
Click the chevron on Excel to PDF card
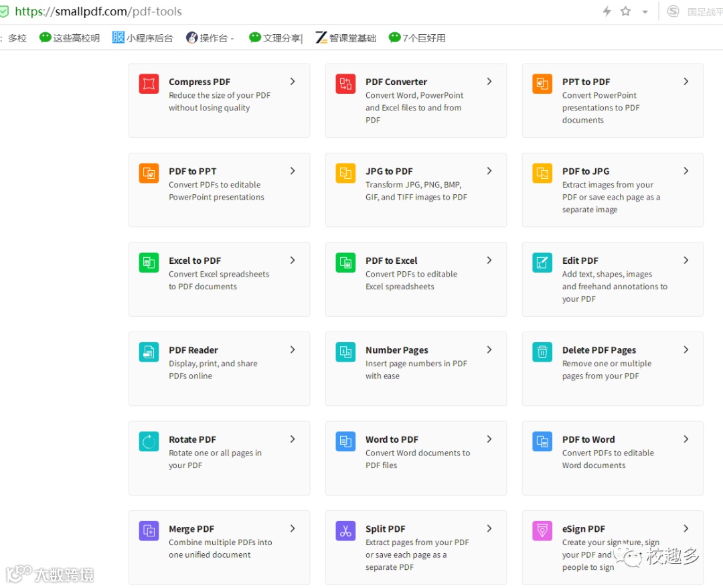293,261
